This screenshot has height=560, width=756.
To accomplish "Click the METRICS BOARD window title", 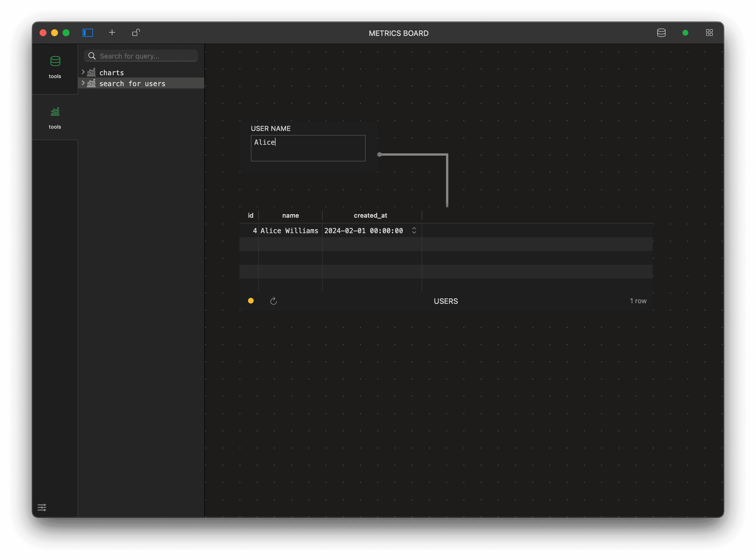I will point(398,33).
